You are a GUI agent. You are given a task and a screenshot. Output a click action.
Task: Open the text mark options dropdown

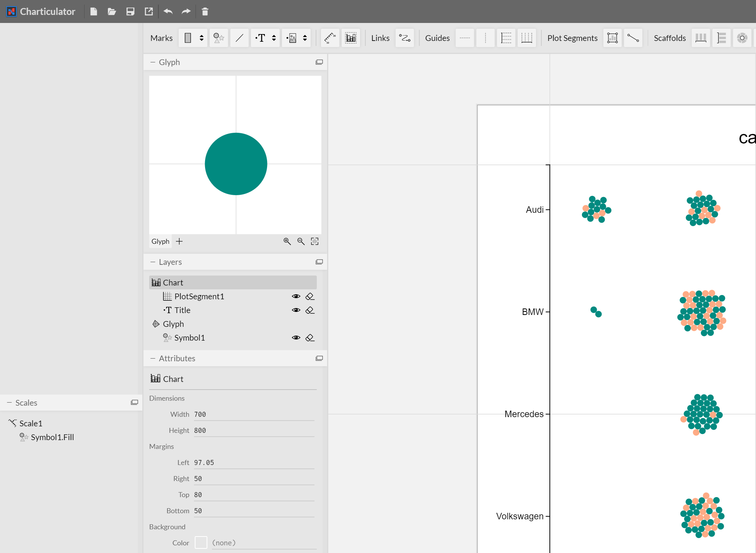tap(274, 38)
